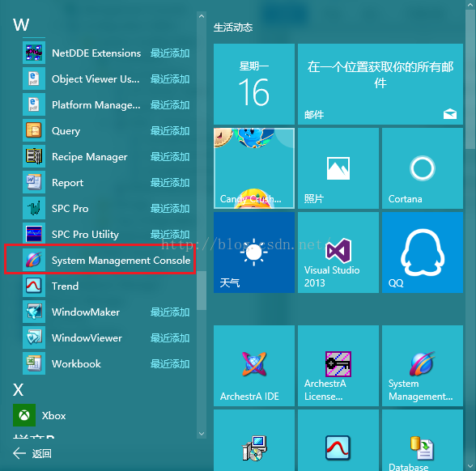Open the Database tile at the bottom
The height and width of the screenshot is (471, 476).
[x=423, y=440]
